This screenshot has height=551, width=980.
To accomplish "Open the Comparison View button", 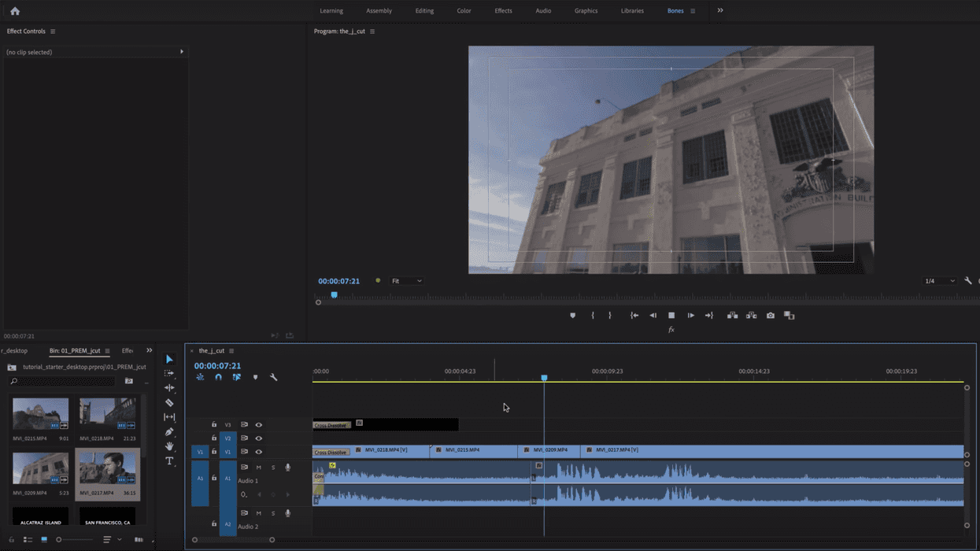I will 790,316.
